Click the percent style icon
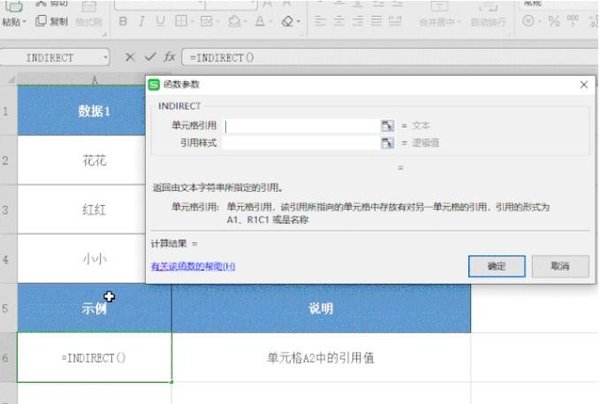The image size is (600, 404). pyautogui.click(x=554, y=21)
